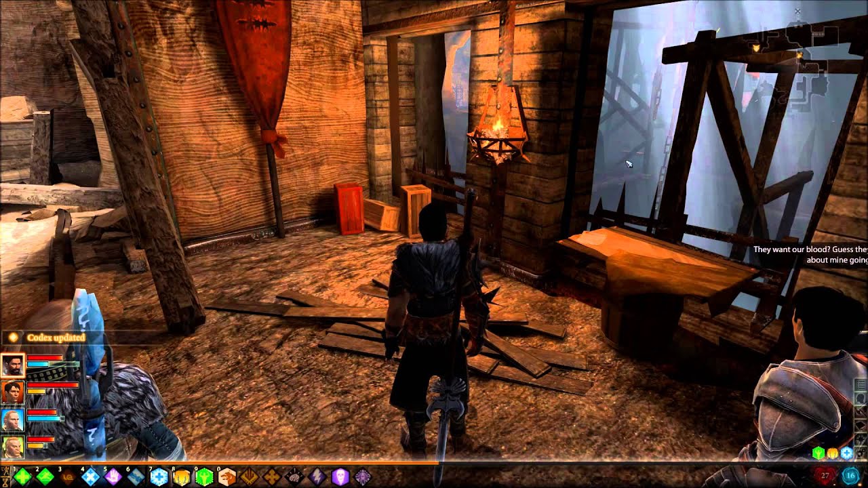The image size is (868, 488).
Task: Select second party member portrait with orange background
Action: (13, 392)
